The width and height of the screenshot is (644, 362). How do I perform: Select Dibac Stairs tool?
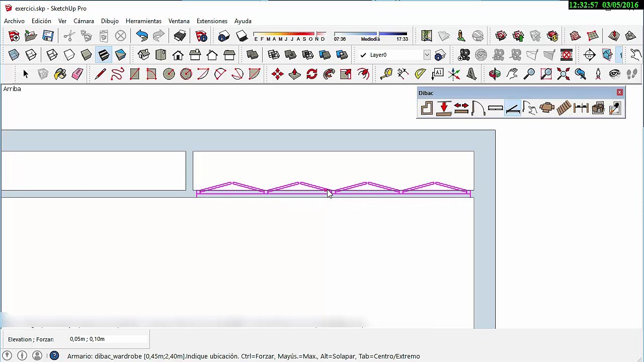563,108
